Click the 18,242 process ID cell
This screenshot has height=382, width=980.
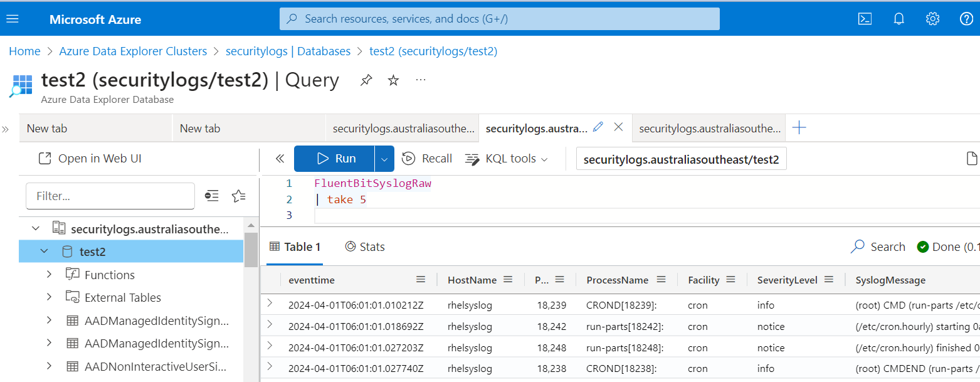click(552, 326)
